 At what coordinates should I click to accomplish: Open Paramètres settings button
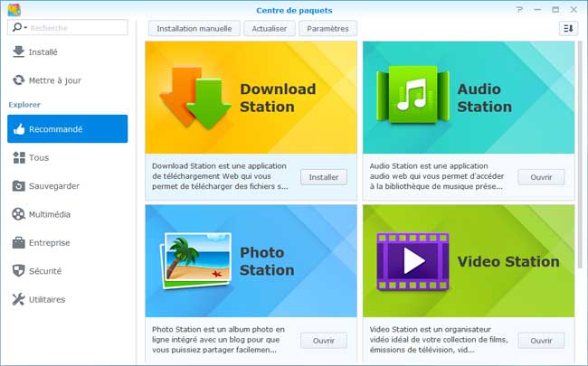pyautogui.click(x=327, y=29)
